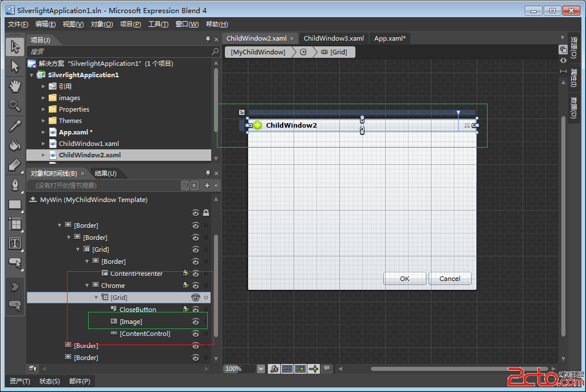
Task: Switch to Design view icon
Action: point(563,49)
